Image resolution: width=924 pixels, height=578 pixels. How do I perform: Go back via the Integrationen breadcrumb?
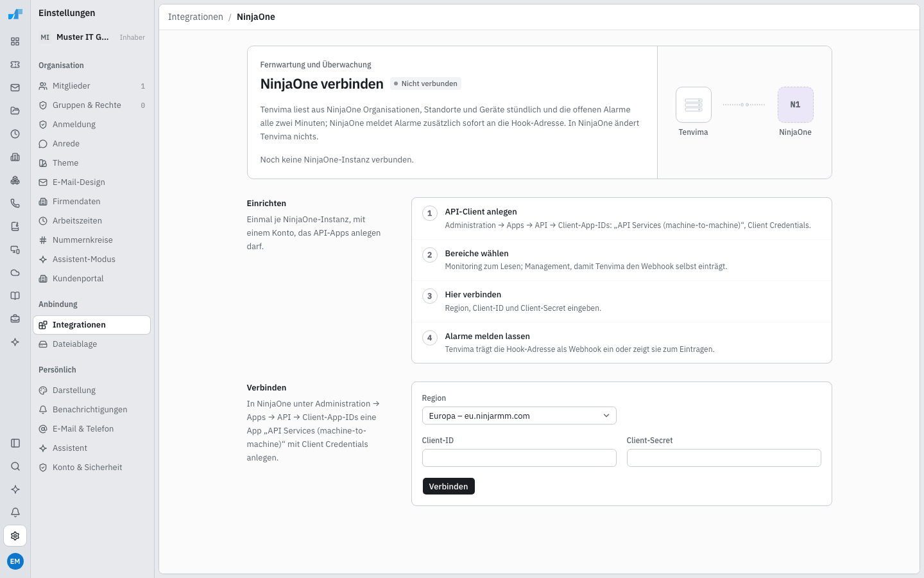[196, 17]
